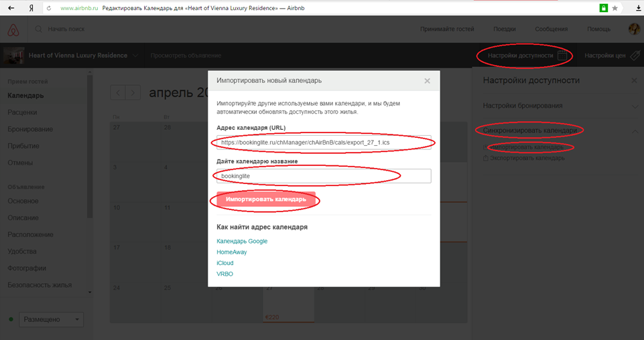Select Основное in the sidebar
The image size is (644, 340).
(x=23, y=201)
